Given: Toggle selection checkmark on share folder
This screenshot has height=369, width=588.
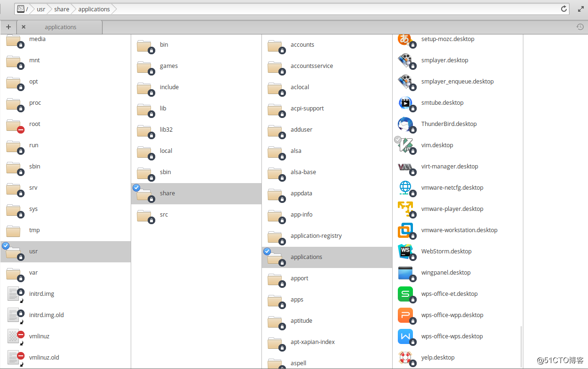Looking at the screenshot, I should click(136, 187).
